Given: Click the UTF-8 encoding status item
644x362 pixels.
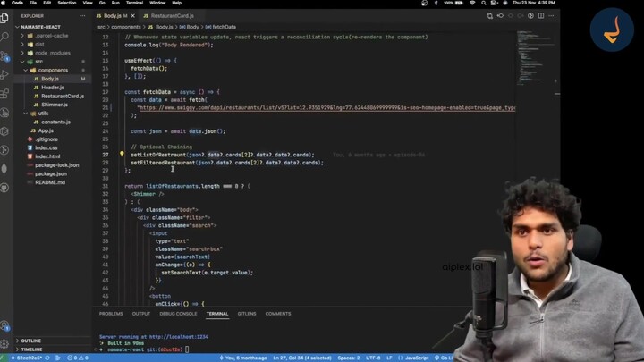Looking at the screenshot, I should (373, 358).
